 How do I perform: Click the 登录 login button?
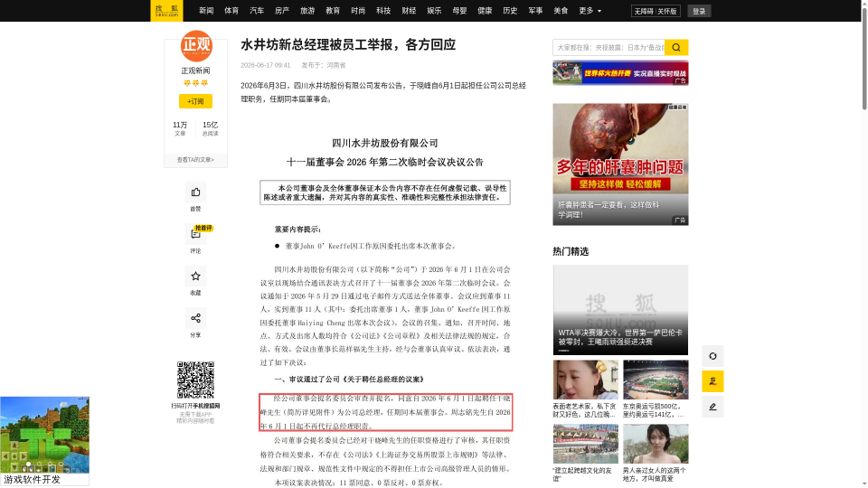[699, 11]
